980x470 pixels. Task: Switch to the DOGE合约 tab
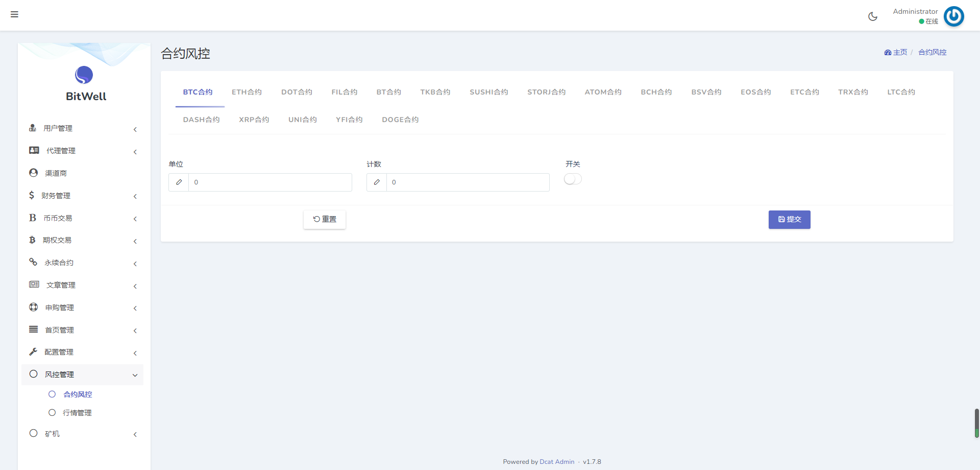point(400,120)
